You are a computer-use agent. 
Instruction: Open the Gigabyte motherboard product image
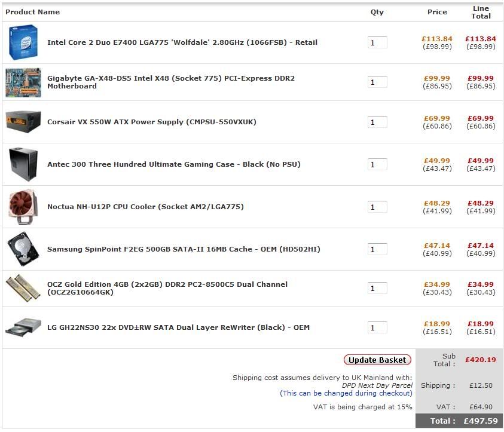[x=23, y=82]
